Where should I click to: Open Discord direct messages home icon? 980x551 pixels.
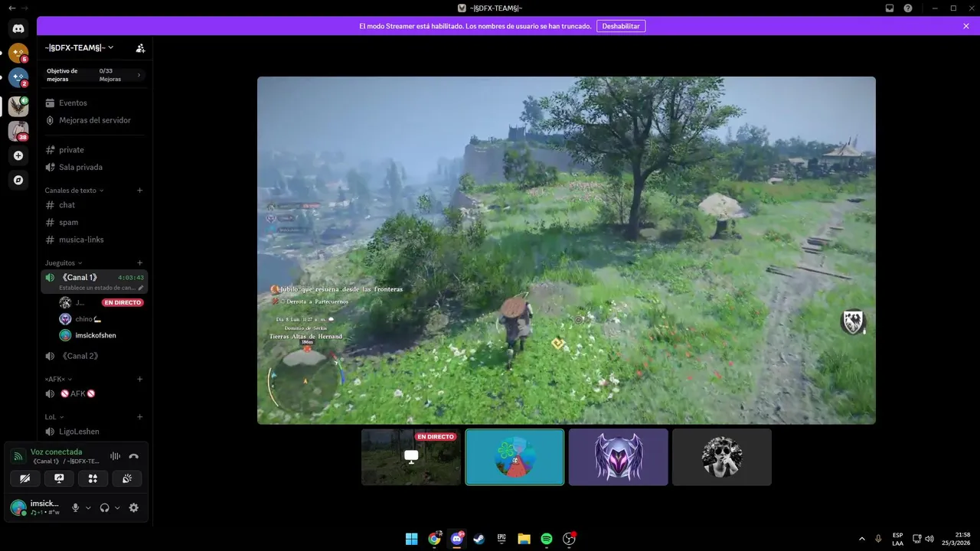18,28
